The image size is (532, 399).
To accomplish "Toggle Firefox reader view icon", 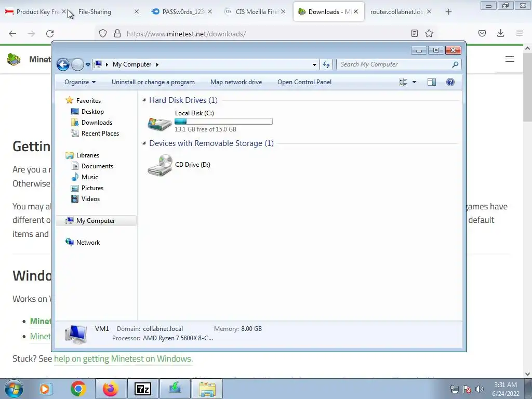I will tap(414, 33).
